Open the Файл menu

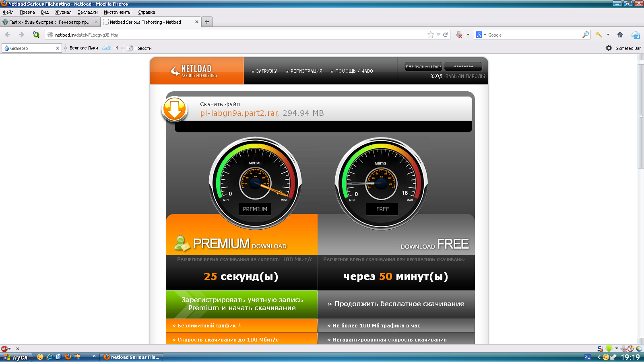click(8, 12)
